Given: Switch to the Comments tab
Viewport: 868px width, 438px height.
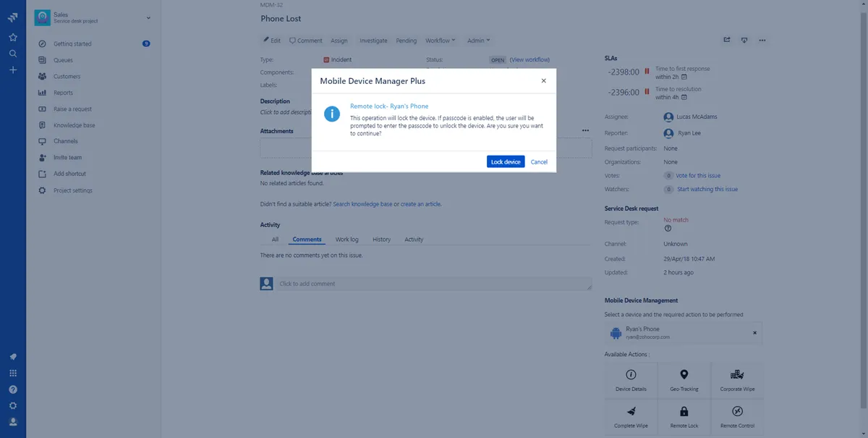Looking at the screenshot, I should point(307,240).
